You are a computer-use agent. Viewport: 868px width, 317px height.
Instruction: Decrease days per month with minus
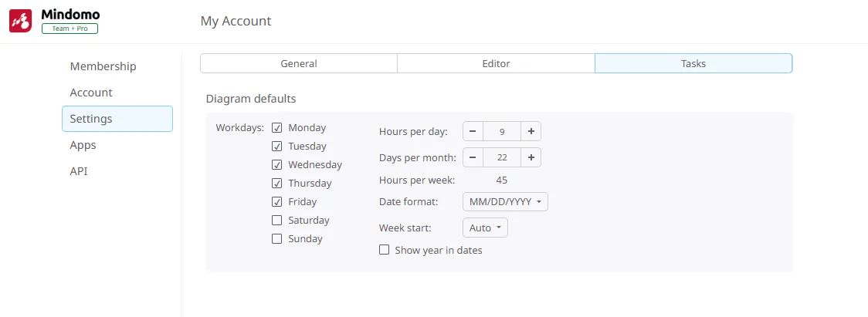coord(473,157)
